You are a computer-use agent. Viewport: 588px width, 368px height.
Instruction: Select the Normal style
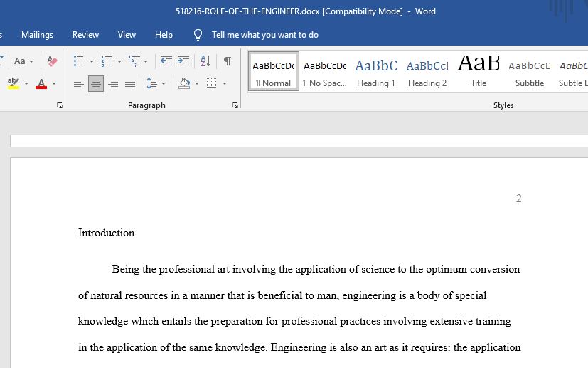273,71
